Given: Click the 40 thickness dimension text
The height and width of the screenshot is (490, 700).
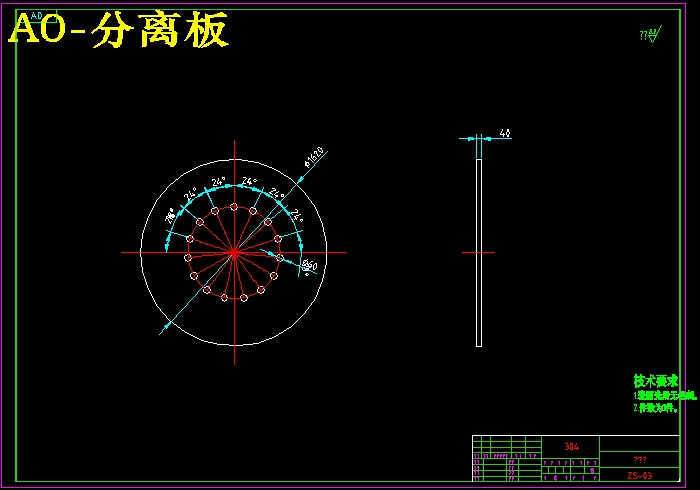Looking at the screenshot, I should click(x=505, y=133).
